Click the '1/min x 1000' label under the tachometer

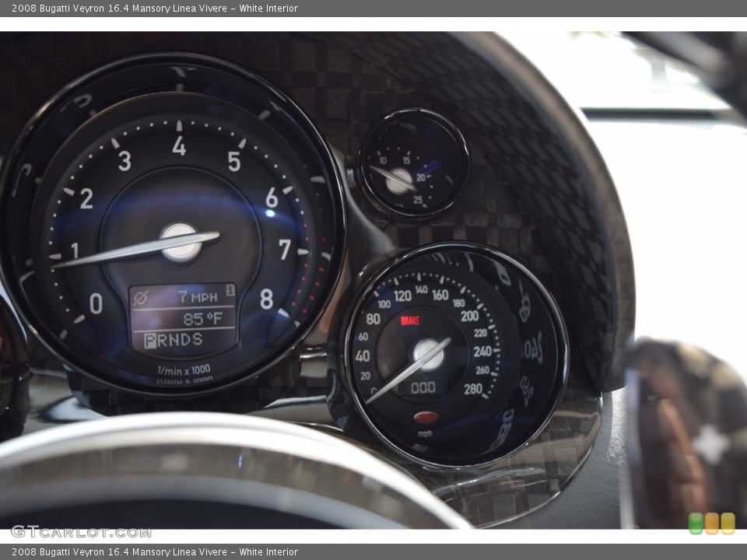[184, 370]
